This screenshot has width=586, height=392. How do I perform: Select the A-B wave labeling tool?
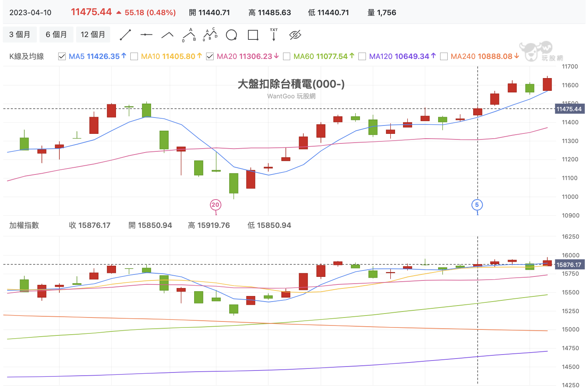(x=189, y=35)
